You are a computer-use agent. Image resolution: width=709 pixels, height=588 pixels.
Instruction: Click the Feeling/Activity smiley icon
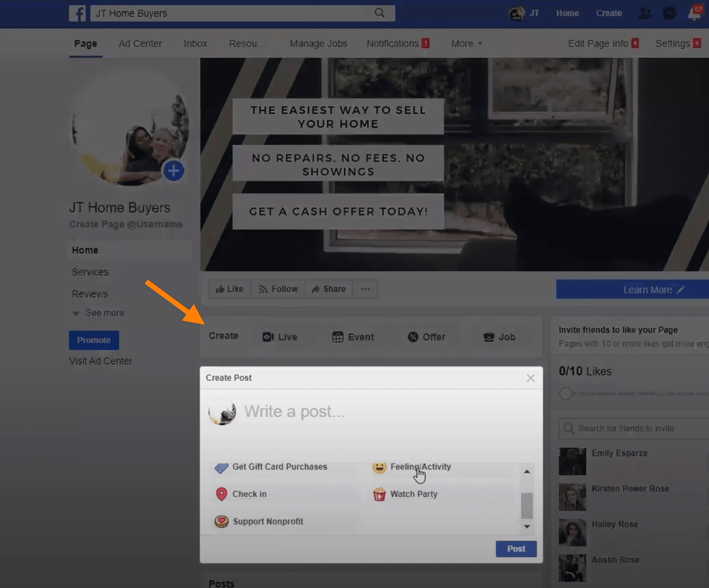379,467
